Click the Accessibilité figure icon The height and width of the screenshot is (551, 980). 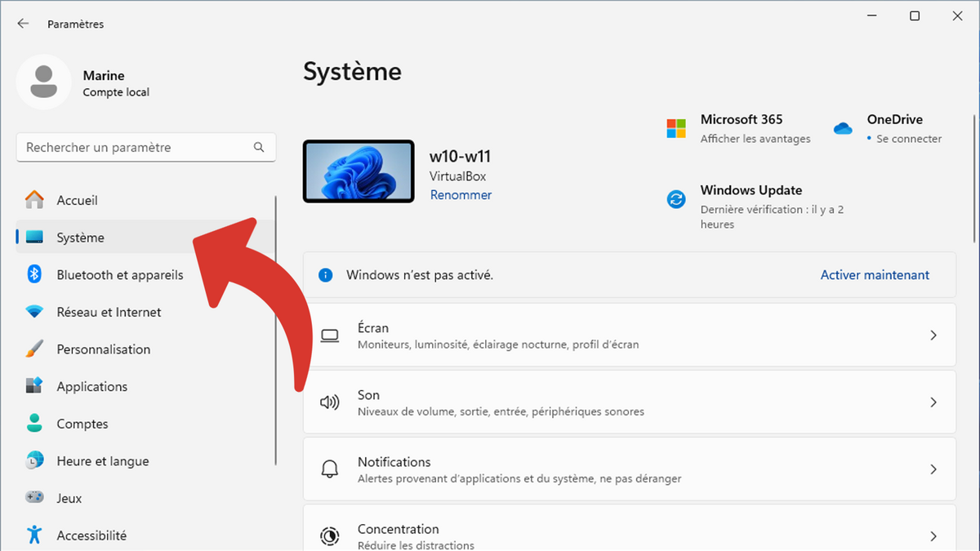[34, 535]
